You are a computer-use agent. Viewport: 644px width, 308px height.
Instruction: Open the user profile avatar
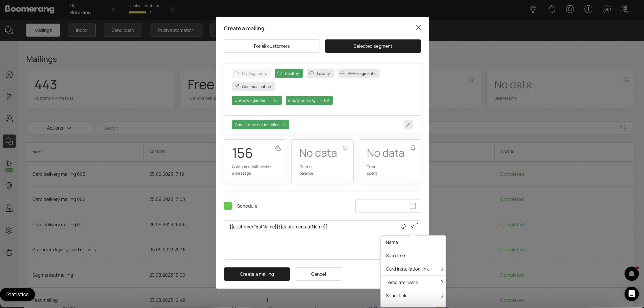[625, 9]
